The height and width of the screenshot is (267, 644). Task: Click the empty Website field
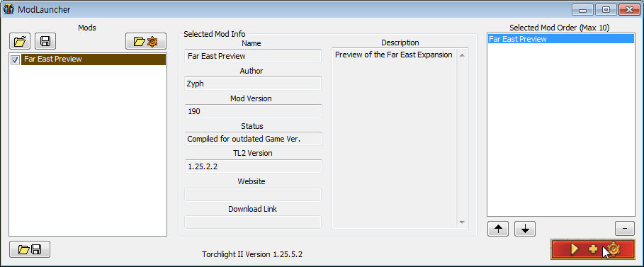point(253,194)
